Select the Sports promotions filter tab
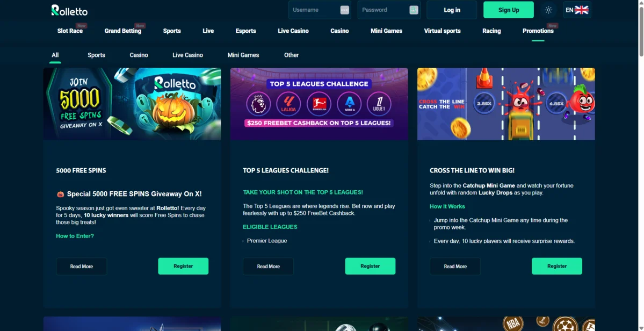 [96, 55]
